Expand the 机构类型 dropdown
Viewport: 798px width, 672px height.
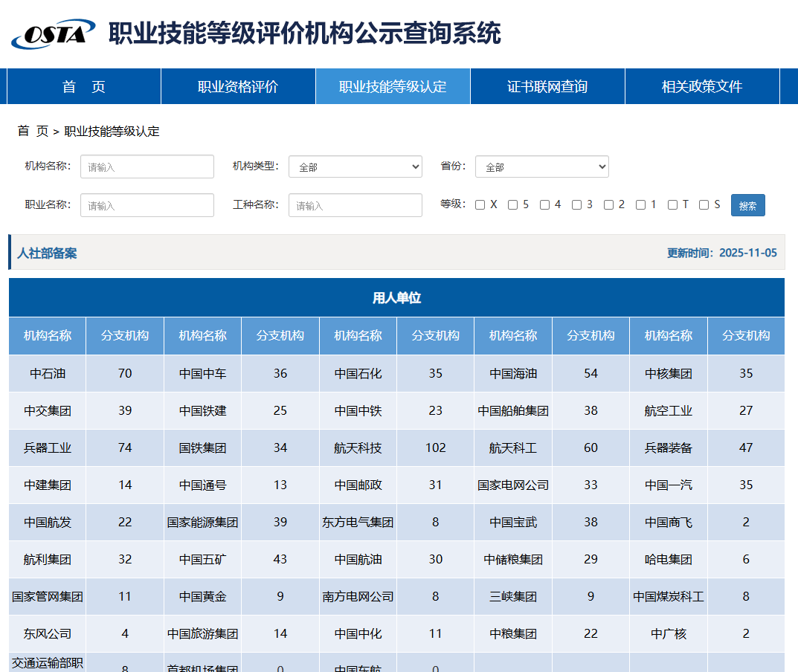(355, 167)
